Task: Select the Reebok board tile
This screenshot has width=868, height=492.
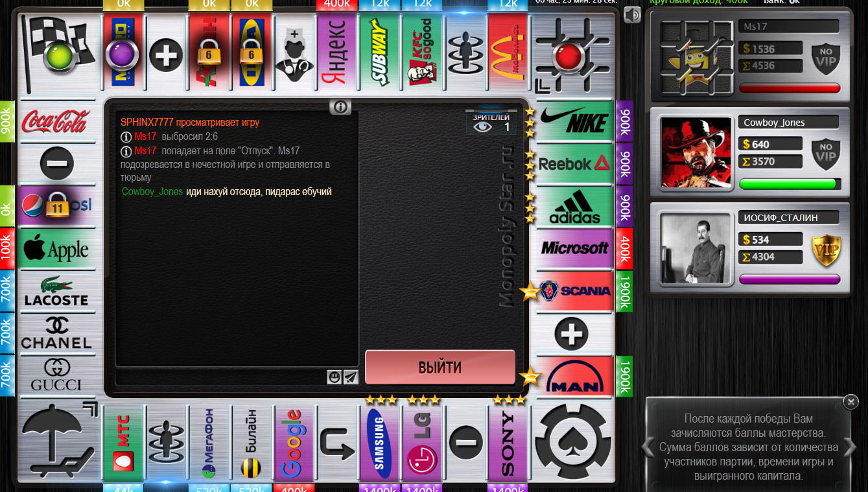Action: [x=575, y=164]
